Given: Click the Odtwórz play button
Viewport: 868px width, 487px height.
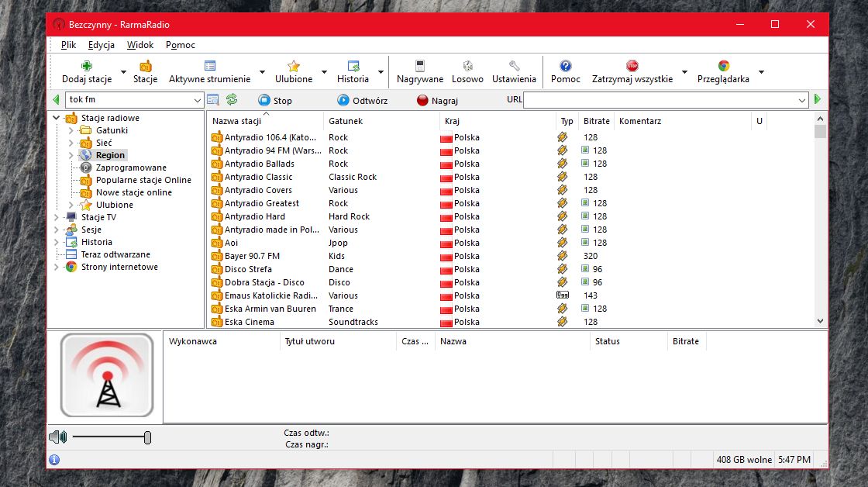Looking at the screenshot, I should pyautogui.click(x=363, y=100).
